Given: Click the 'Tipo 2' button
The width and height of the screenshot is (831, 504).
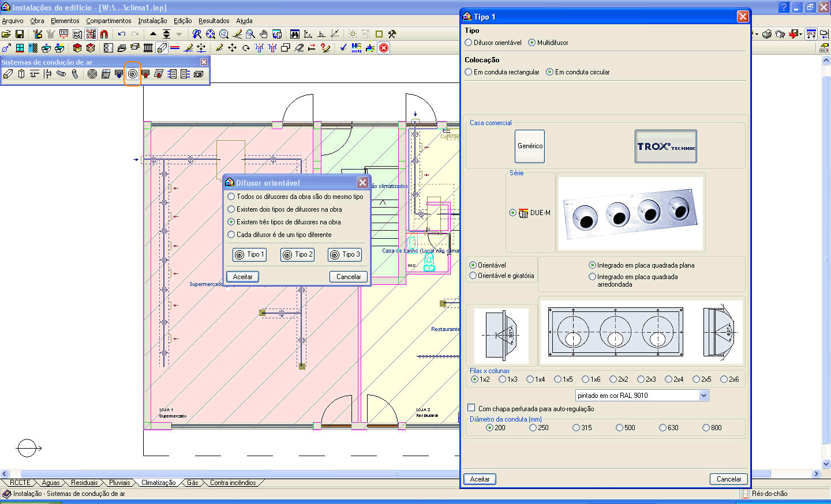Looking at the screenshot, I should point(297,254).
